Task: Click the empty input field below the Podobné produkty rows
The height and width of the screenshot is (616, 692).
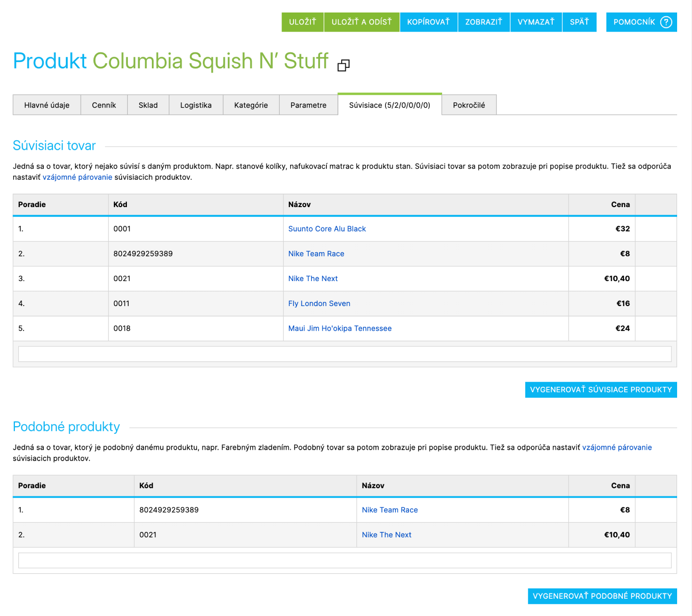Action: tap(345, 561)
